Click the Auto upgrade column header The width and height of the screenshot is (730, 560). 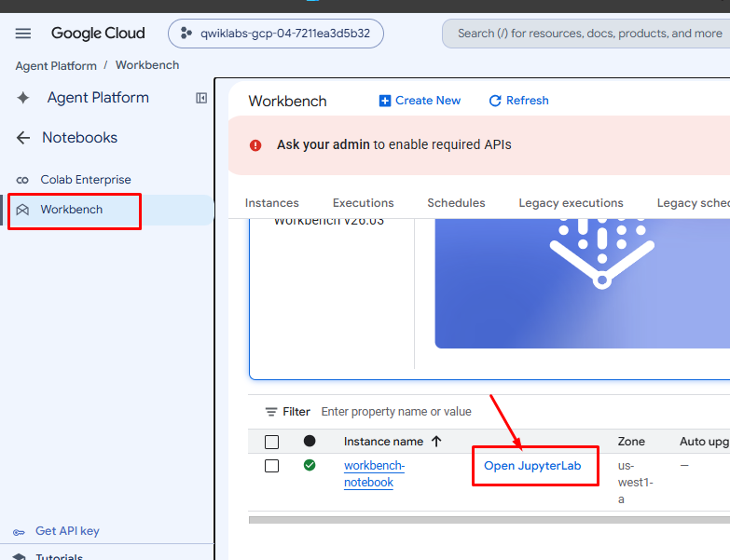pyautogui.click(x=705, y=442)
